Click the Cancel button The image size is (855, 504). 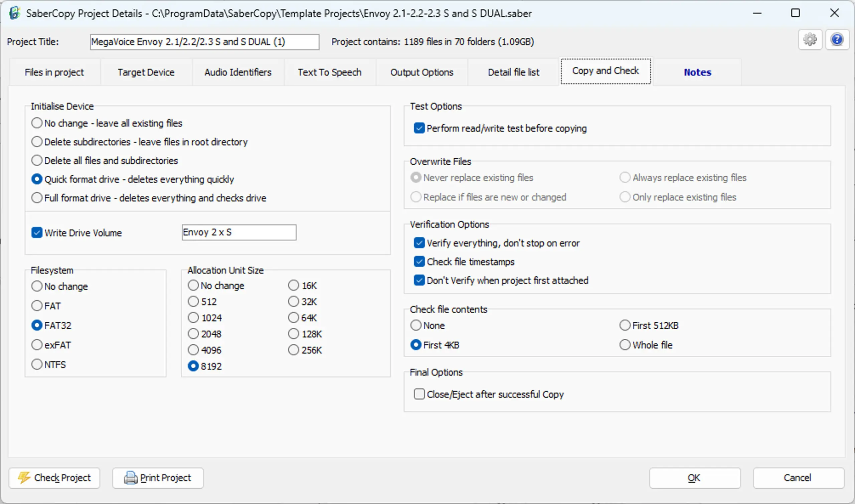click(798, 478)
